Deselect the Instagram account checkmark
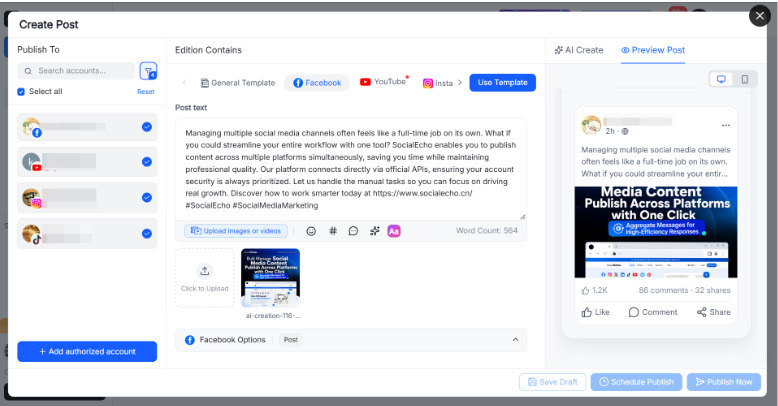The height and width of the screenshot is (406, 778). click(x=147, y=198)
